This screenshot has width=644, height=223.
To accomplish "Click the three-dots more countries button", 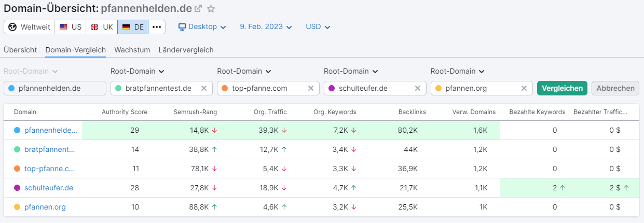I will click(x=157, y=27).
